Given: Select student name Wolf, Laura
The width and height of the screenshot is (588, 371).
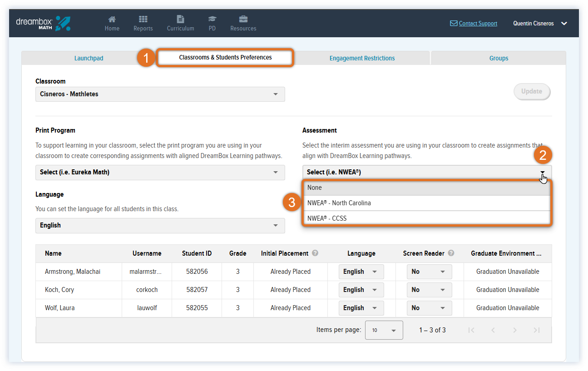Looking at the screenshot, I should [60, 308].
